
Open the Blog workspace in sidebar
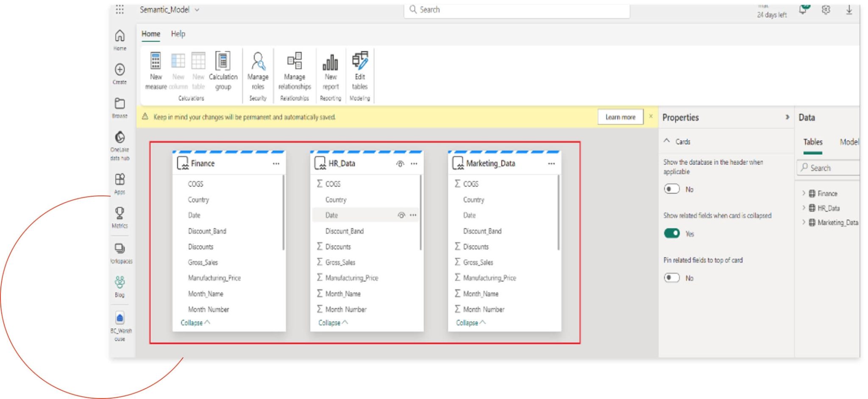pos(120,287)
